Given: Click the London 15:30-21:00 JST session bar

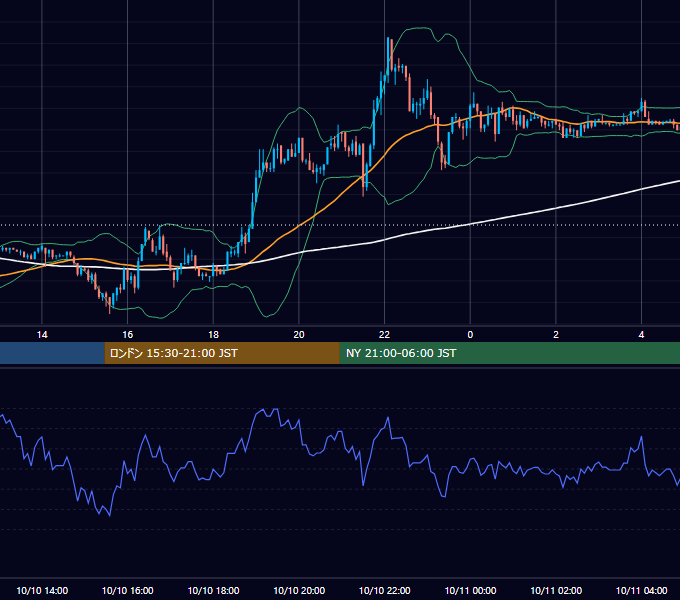Looking at the screenshot, I should click(222, 353).
